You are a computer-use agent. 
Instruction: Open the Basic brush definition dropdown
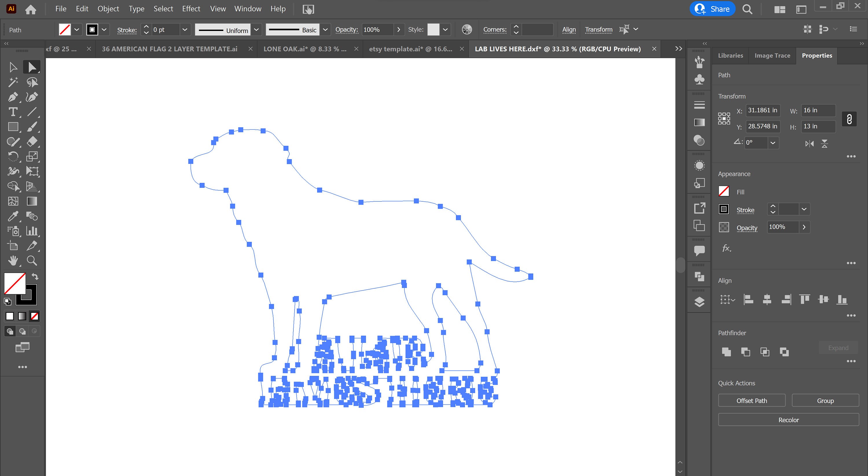pyautogui.click(x=325, y=30)
